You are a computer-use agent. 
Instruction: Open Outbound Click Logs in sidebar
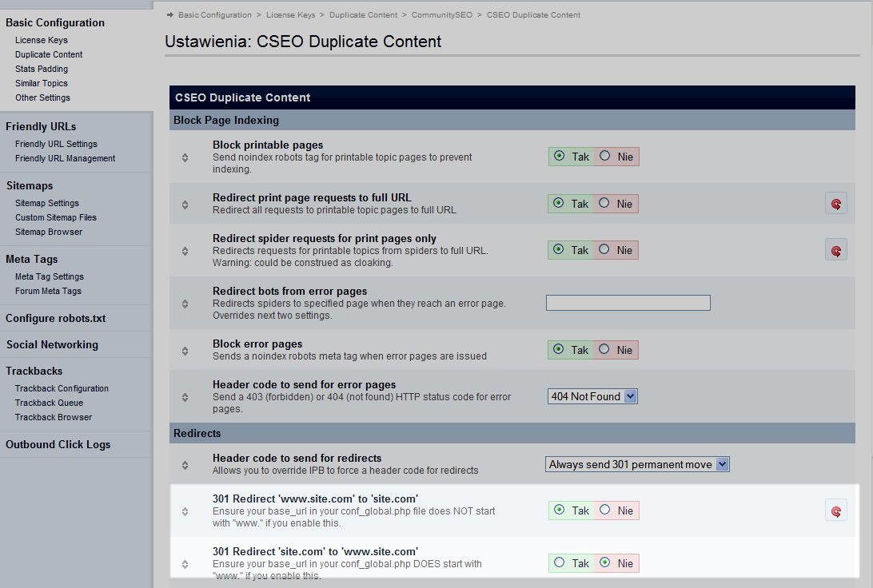58,444
